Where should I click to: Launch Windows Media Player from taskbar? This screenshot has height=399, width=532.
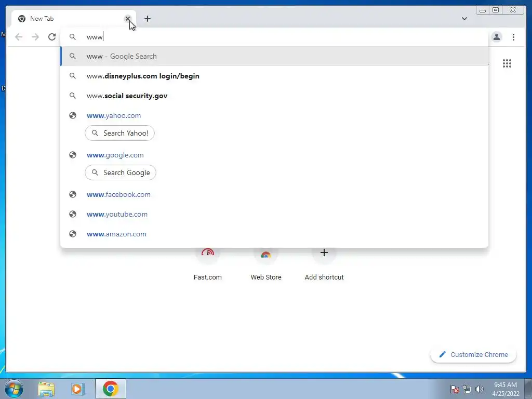(77, 389)
